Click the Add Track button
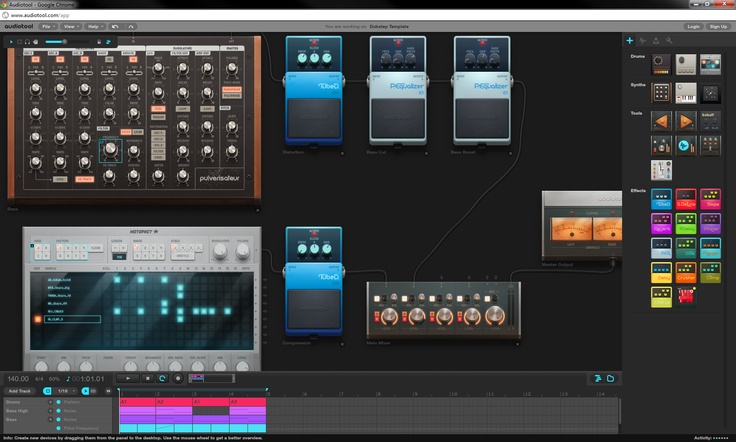The image size is (736, 442). coord(20,391)
